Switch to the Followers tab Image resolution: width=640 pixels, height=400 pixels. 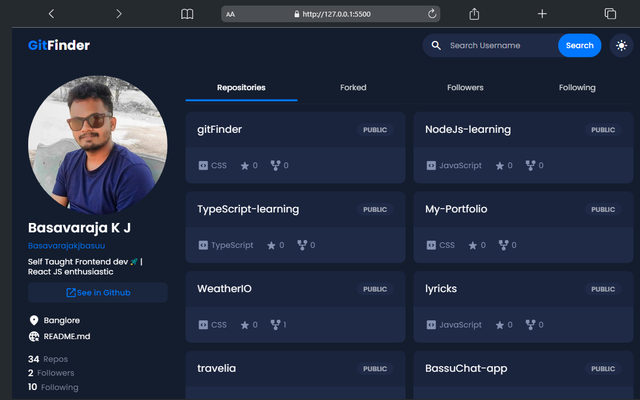[465, 87]
